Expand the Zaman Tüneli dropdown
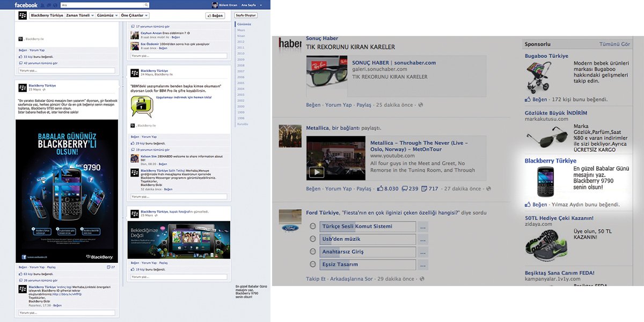The image size is (644, 322). coord(80,16)
